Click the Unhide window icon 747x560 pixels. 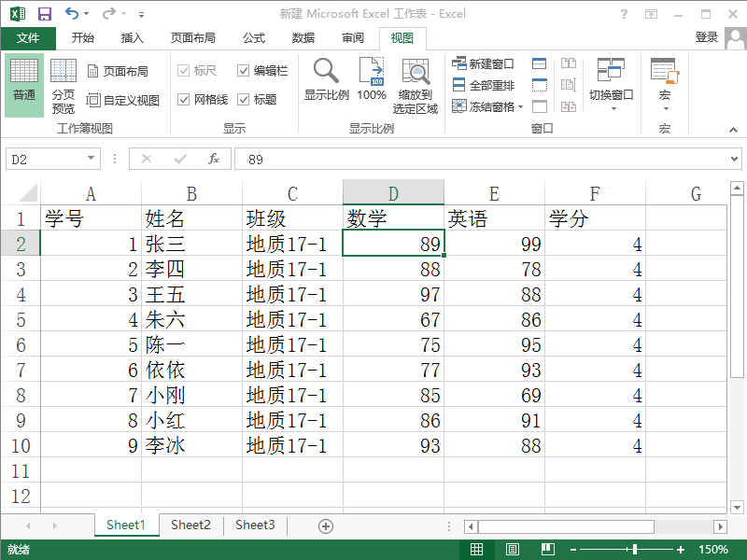point(540,106)
